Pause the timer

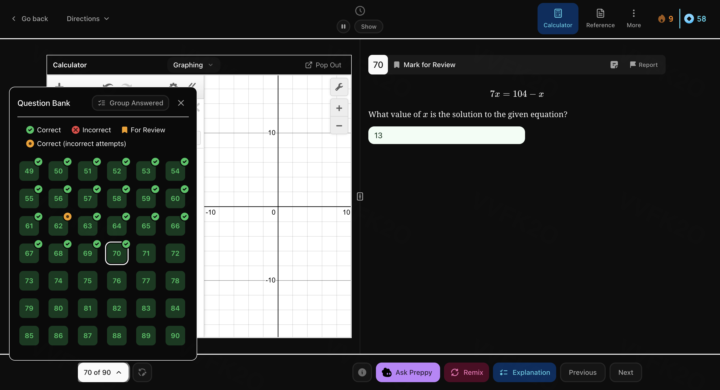[x=343, y=27]
